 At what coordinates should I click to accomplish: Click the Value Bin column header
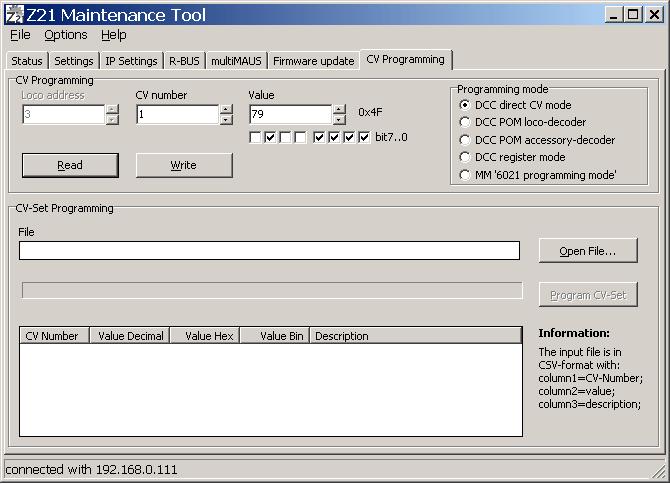[275, 336]
